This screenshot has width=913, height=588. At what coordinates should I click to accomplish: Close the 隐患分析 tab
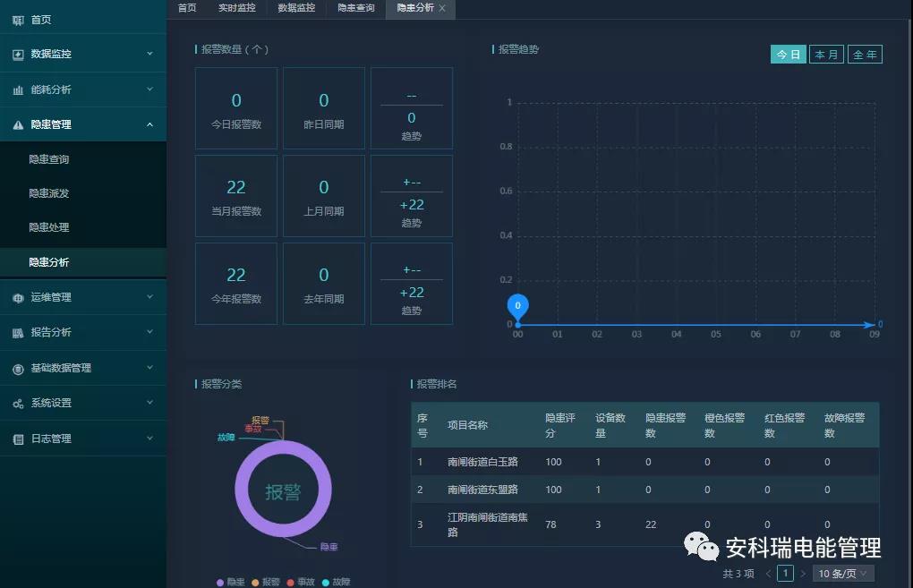tap(442, 8)
